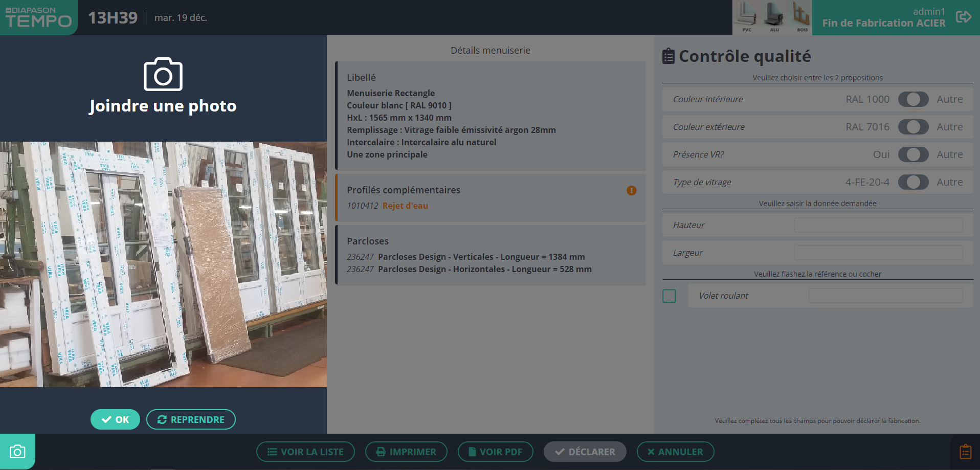Click the Diapason Tempo logo
980x470 pixels.
point(38,17)
